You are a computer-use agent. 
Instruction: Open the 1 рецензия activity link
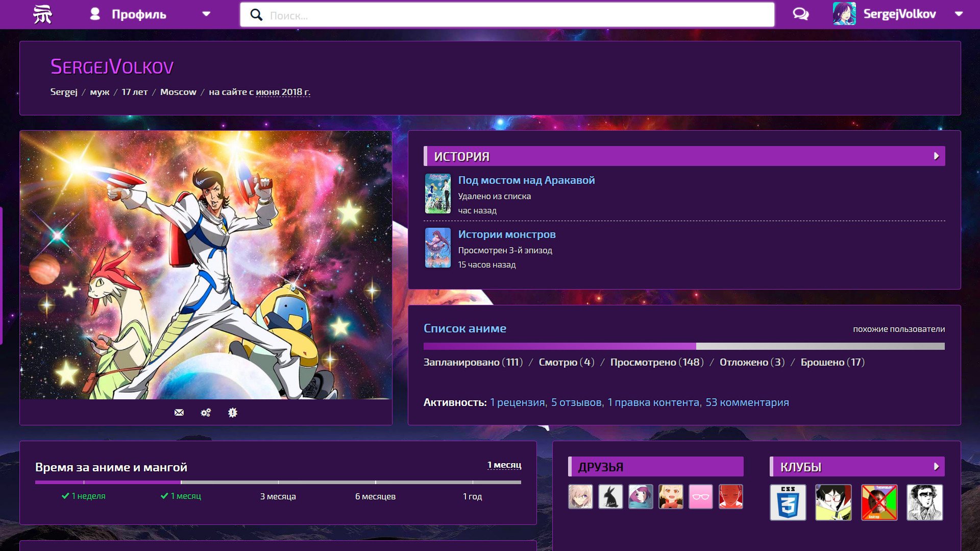coord(517,402)
